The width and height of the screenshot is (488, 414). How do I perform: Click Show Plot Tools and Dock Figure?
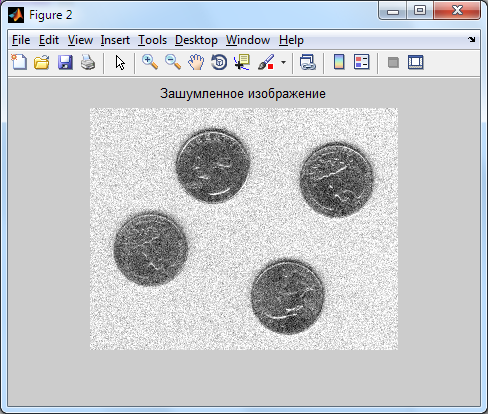pos(416,62)
